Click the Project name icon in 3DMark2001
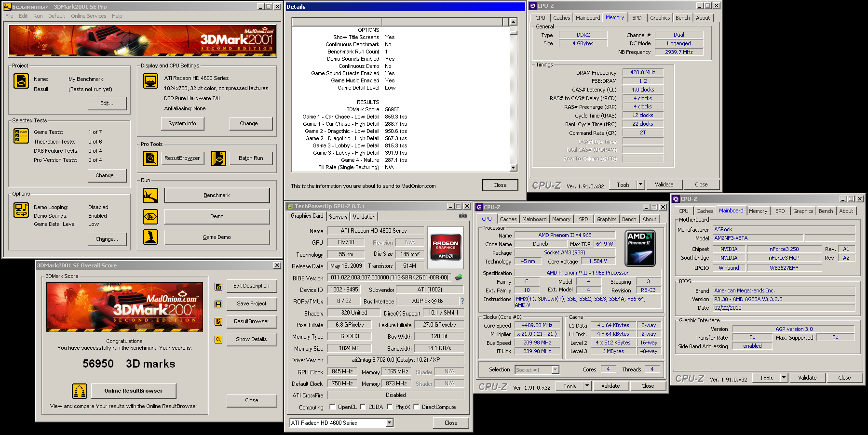Image resolution: width=868 pixels, height=435 pixels. 21,81
